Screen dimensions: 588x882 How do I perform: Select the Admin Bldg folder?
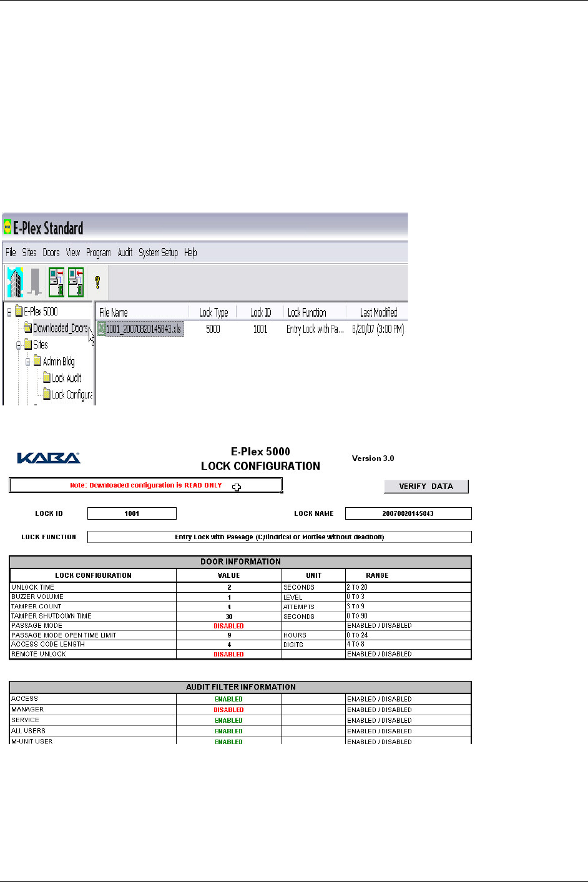click(54, 362)
